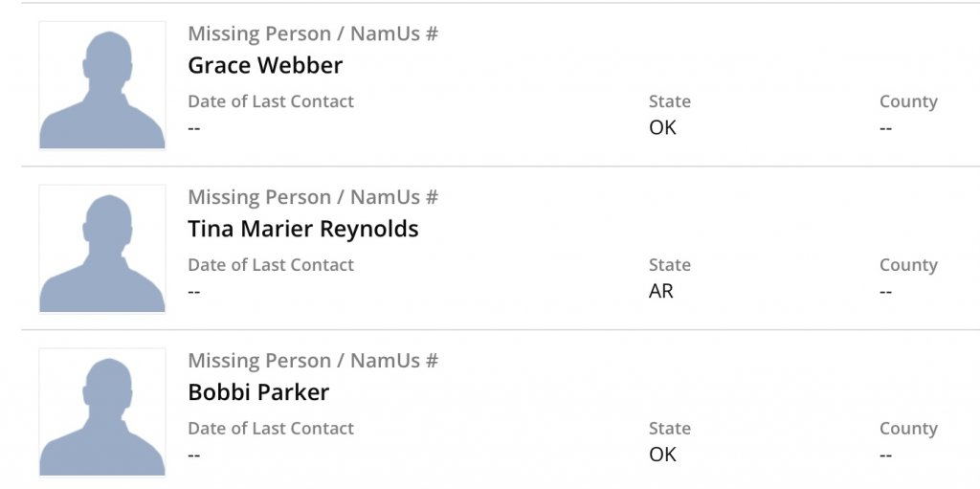This screenshot has width=980, height=489.
Task: Click the State label in Grace Webber's row
Action: 669,101
